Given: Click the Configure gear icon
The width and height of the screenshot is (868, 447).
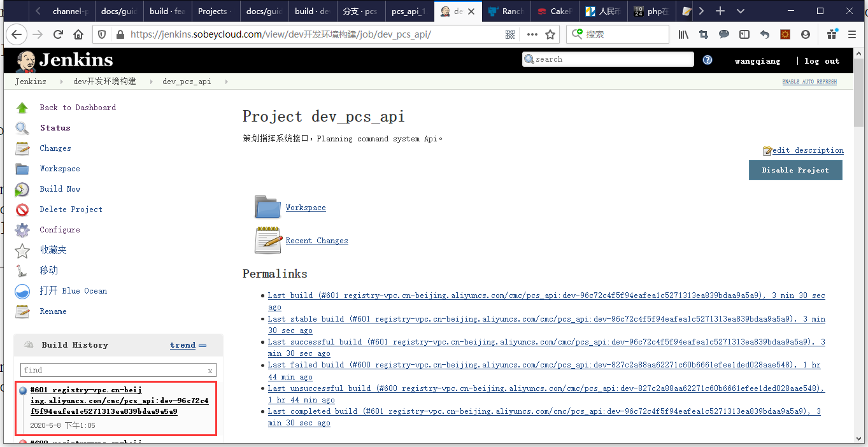Looking at the screenshot, I should tap(22, 230).
